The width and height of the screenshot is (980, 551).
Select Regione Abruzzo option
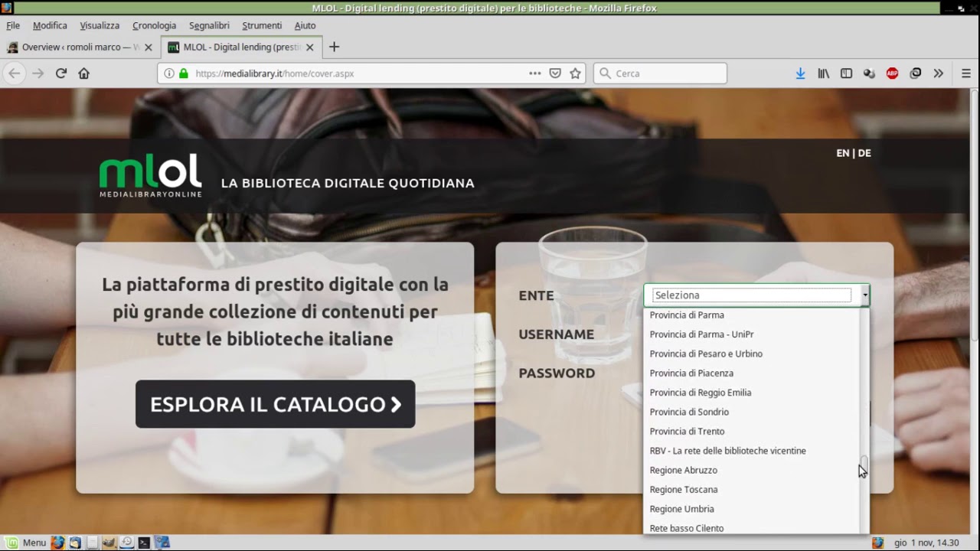coord(752,470)
